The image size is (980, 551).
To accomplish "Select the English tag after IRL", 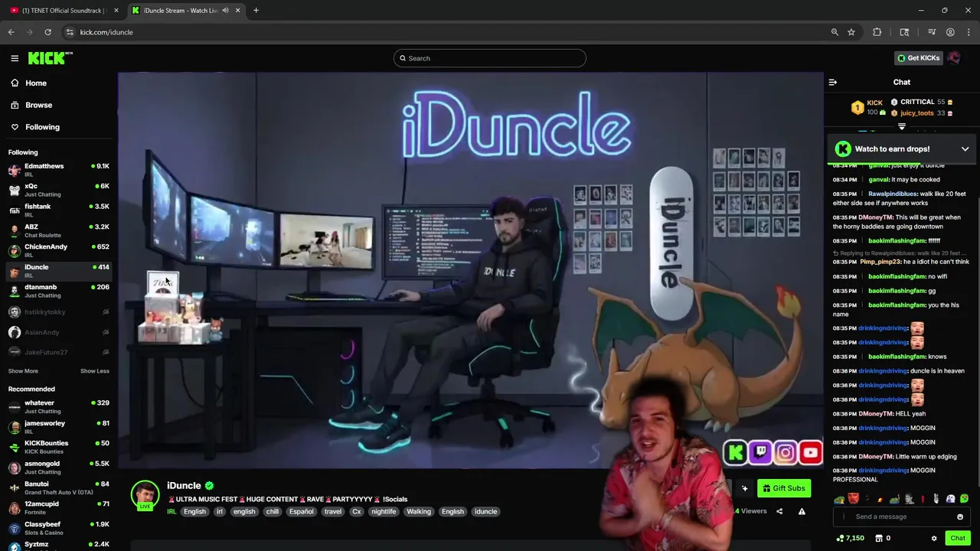I will click(x=194, y=511).
